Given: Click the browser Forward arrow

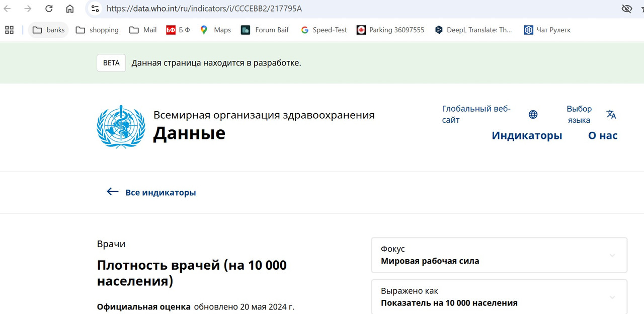Looking at the screenshot, I should pyautogui.click(x=28, y=9).
